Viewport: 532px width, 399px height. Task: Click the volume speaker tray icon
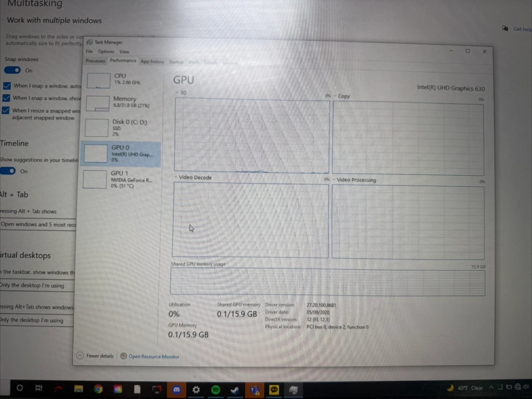click(526, 387)
